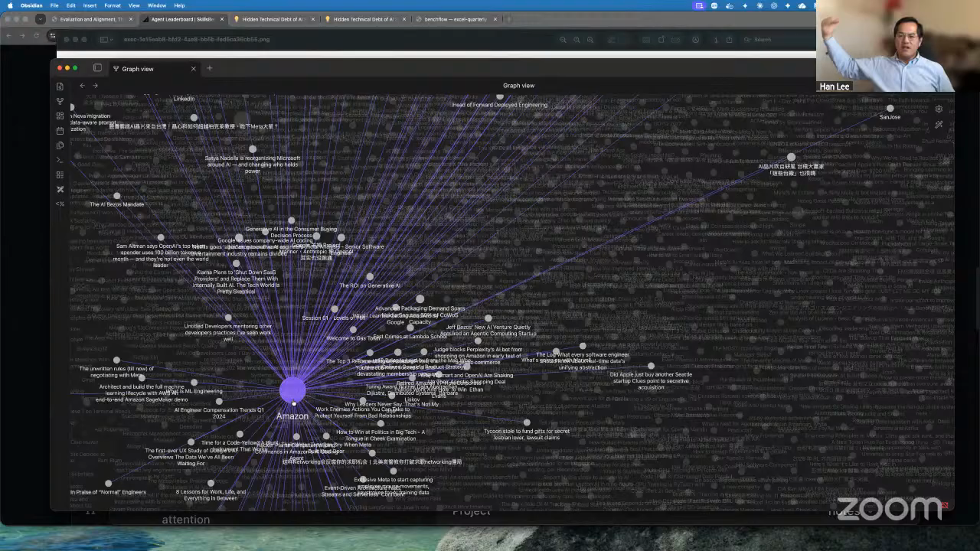Close the Graph view tab
The image size is (980, 551).
tap(193, 69)
